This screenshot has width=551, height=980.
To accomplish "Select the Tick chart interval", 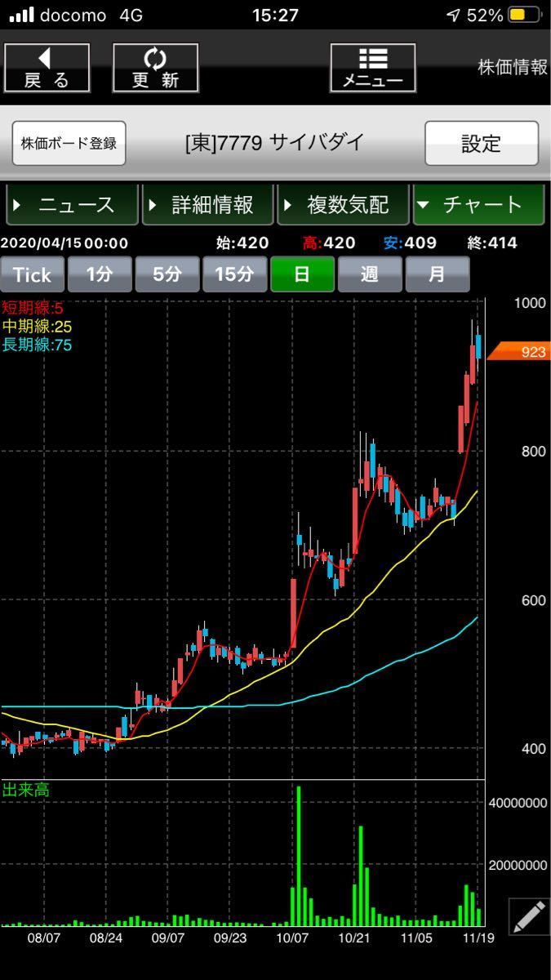I will click(32, 274).
